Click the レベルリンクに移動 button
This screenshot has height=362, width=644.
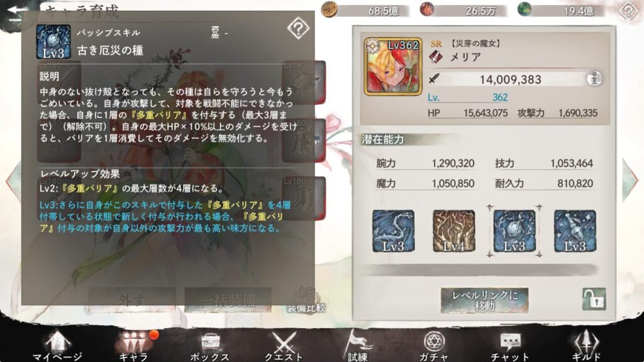pos(485,300)
